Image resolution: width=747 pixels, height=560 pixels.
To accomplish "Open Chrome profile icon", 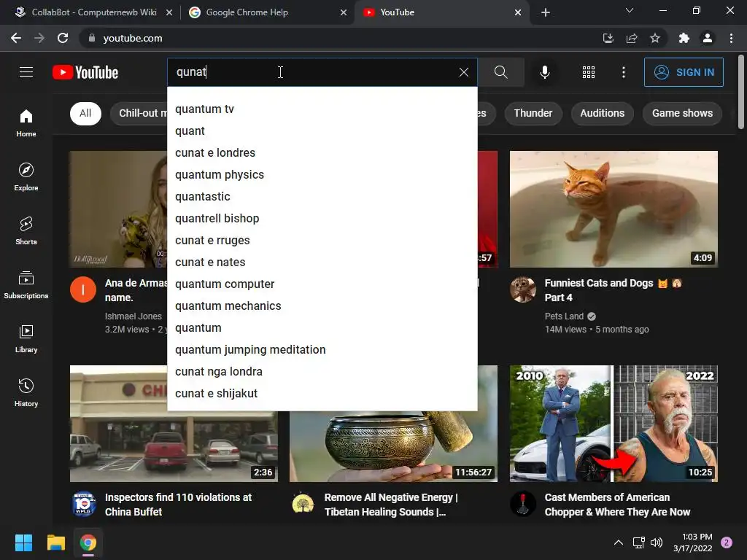I will [x=708, y=38].
